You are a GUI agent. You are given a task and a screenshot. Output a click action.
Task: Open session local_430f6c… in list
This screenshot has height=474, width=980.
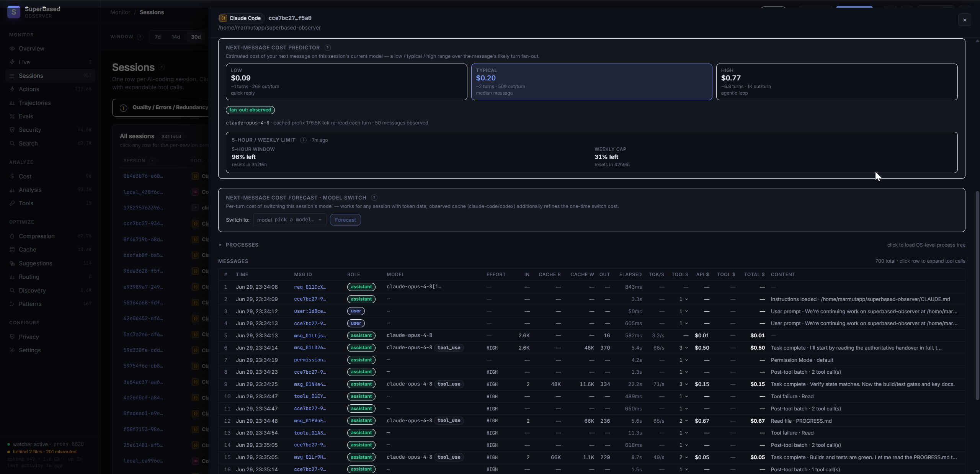pyautogui.click(x=143, y=192)
